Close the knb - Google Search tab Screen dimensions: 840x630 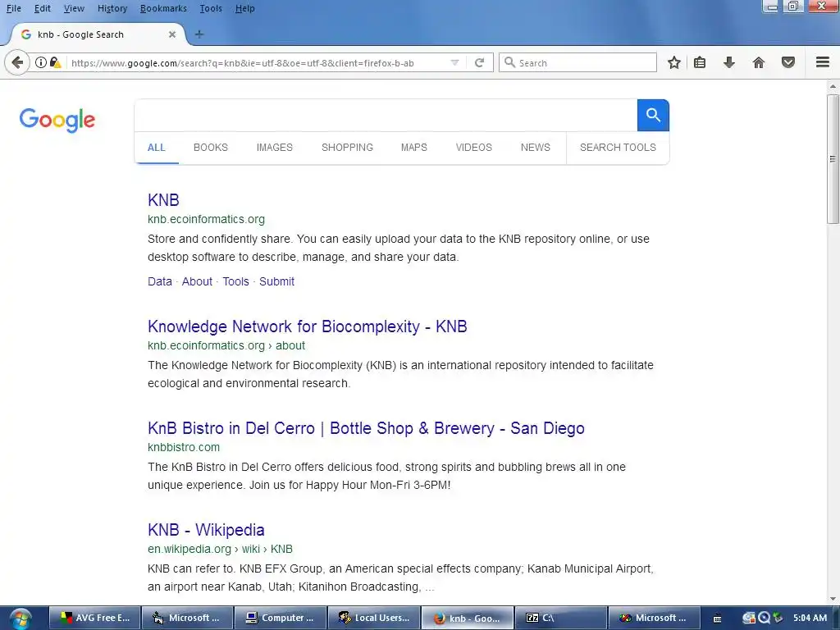(x=172, y=34)
